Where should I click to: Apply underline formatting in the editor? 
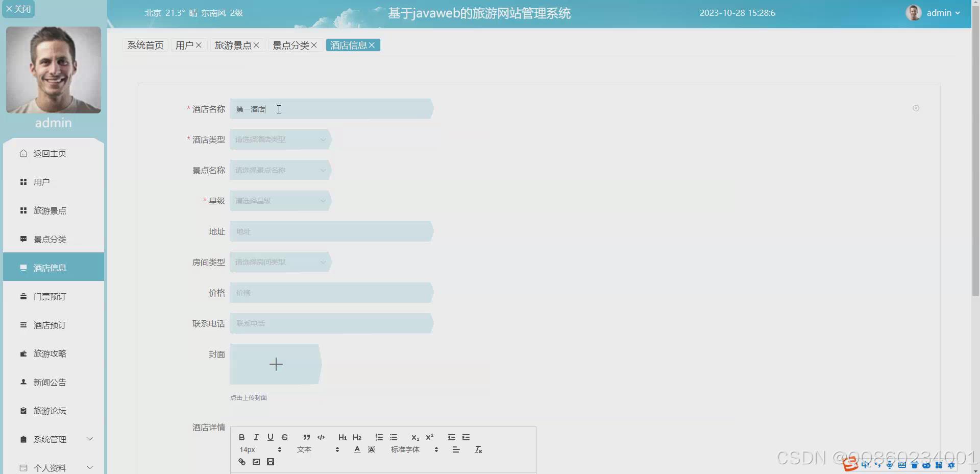click(271, 437)
